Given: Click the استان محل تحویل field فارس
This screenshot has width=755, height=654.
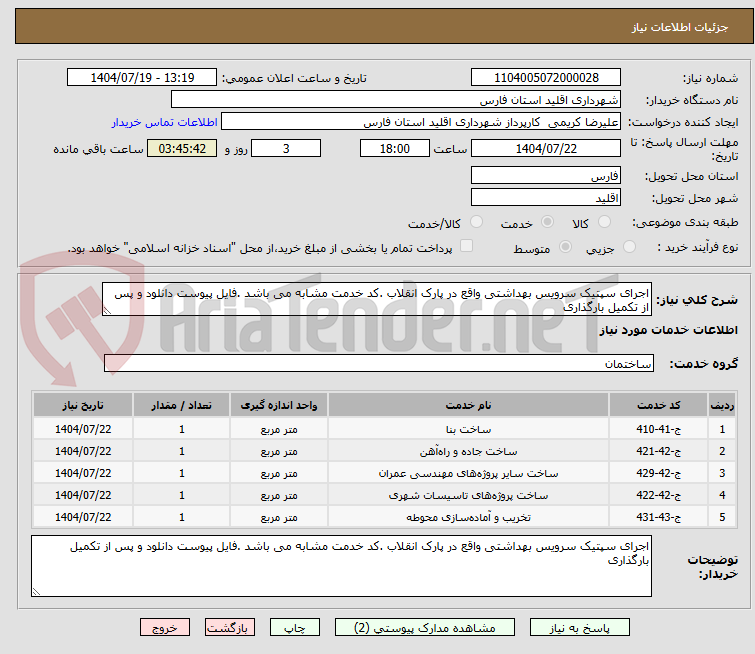Looking at the screenshot, I should pos(546,175).
